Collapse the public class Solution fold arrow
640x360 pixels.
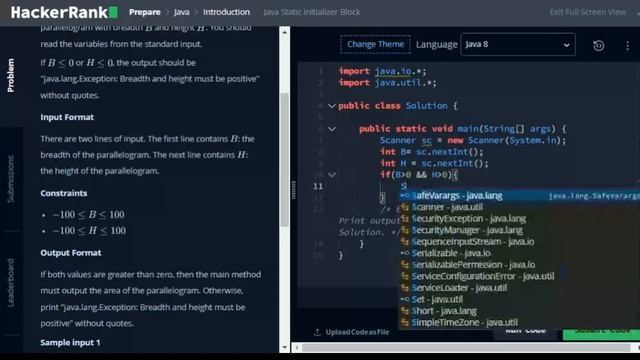(332, 106)
